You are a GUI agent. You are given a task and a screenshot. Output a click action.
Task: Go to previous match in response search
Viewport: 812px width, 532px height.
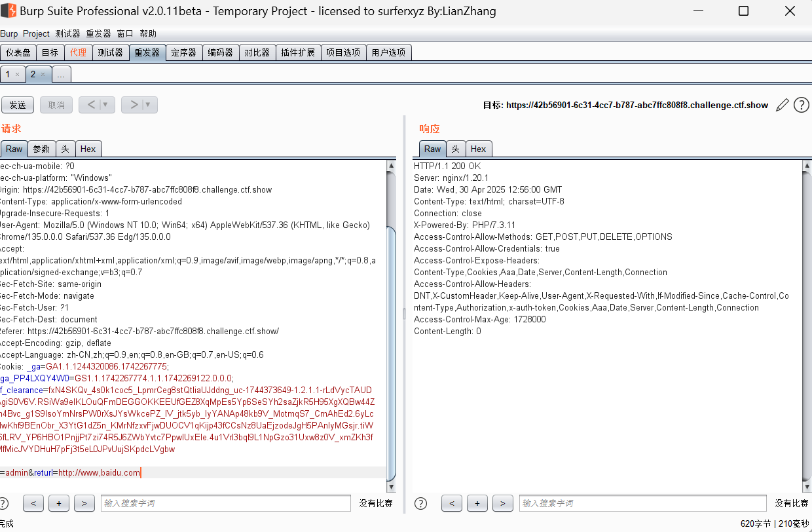pos(452,503)
